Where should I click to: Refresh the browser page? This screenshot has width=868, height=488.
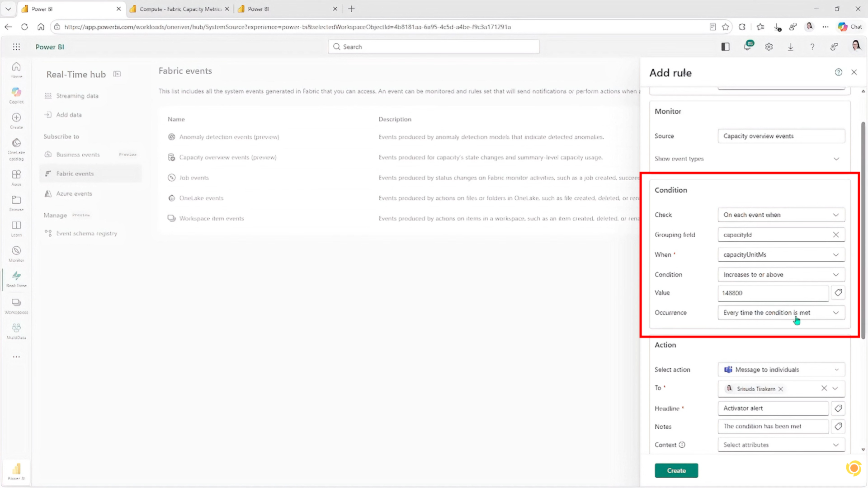point(24,27)
